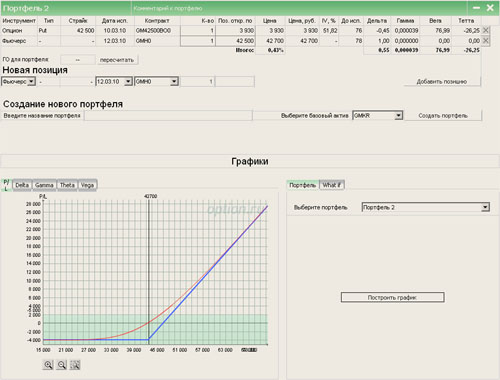Click the delta value -0,45
The width and height of the screenshot is (500, 380).
pyautogui.click(x=383, y=31)
